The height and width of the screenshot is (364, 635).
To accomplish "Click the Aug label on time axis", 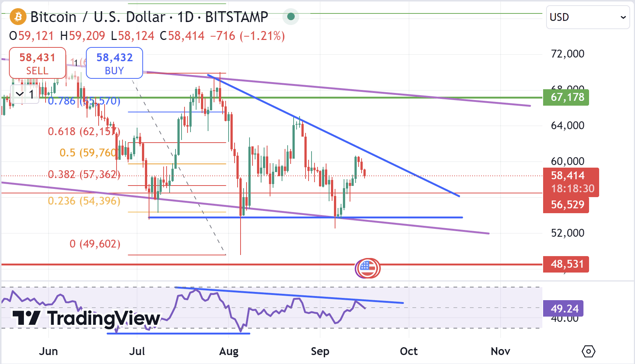I will pyautogui.click(x=229, y=352).
